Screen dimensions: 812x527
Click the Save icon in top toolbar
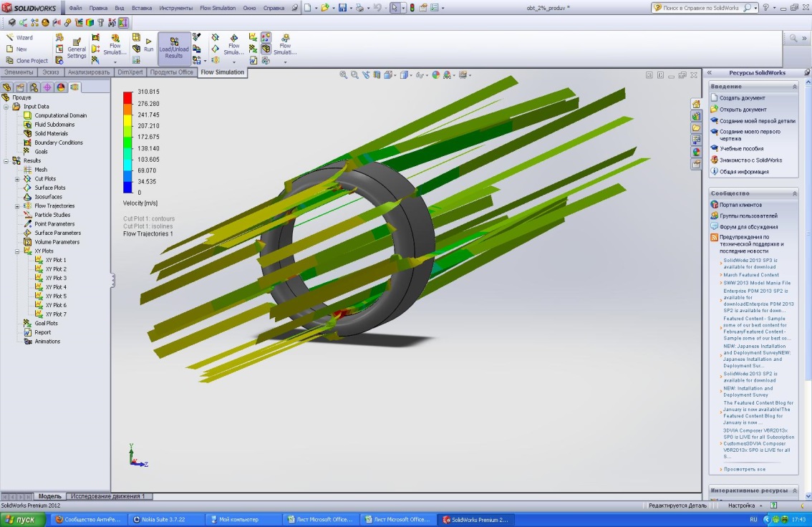342,8
